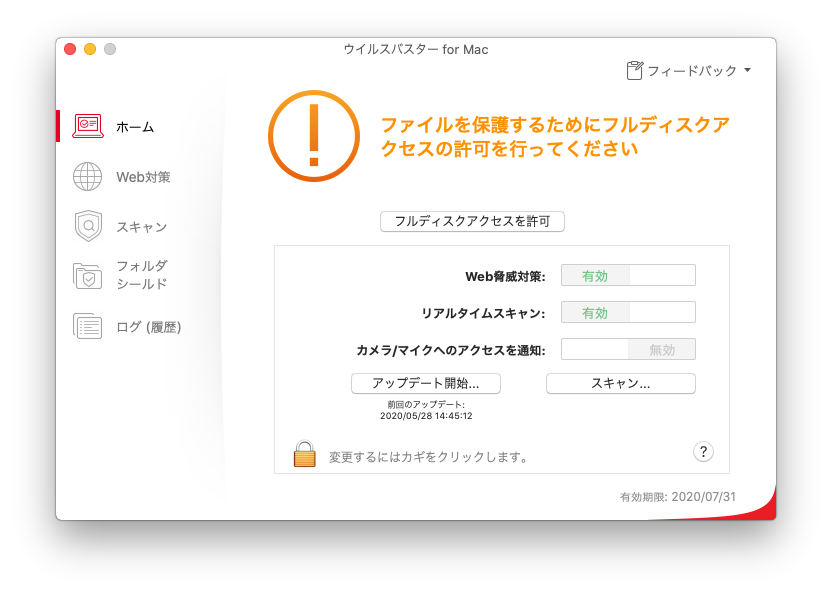Toggle Web脅威対策 off
Viewport: 832px width, 594px height.
pyautogui.click(x=628, y=274)
